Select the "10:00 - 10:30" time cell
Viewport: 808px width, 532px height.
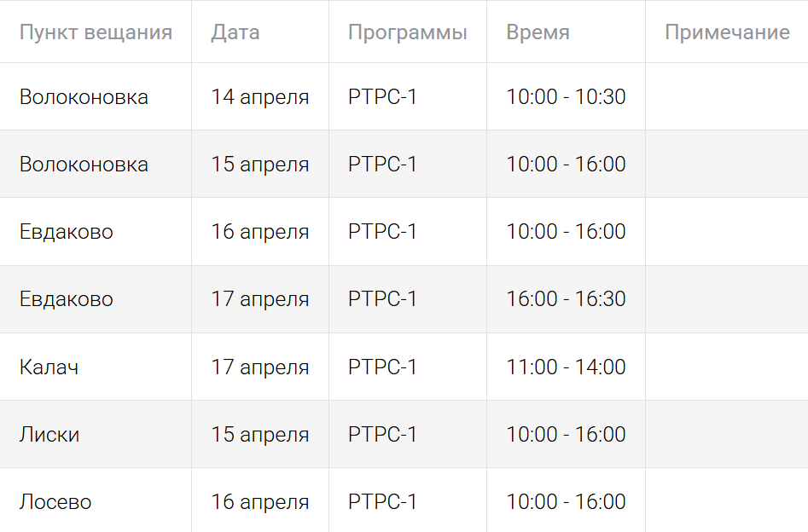pos(566,97)
